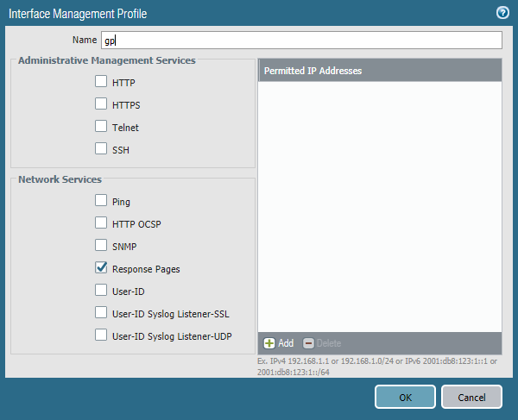Image resolution: width=518 pixels, height=420 pixels.
Task: Turn on the SSH checkbox
Action: 102,150
